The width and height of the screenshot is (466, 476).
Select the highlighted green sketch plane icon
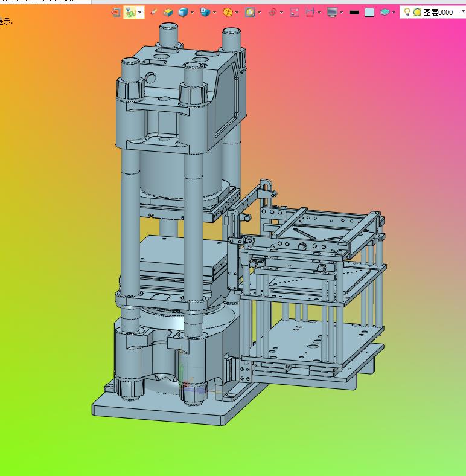130,13
